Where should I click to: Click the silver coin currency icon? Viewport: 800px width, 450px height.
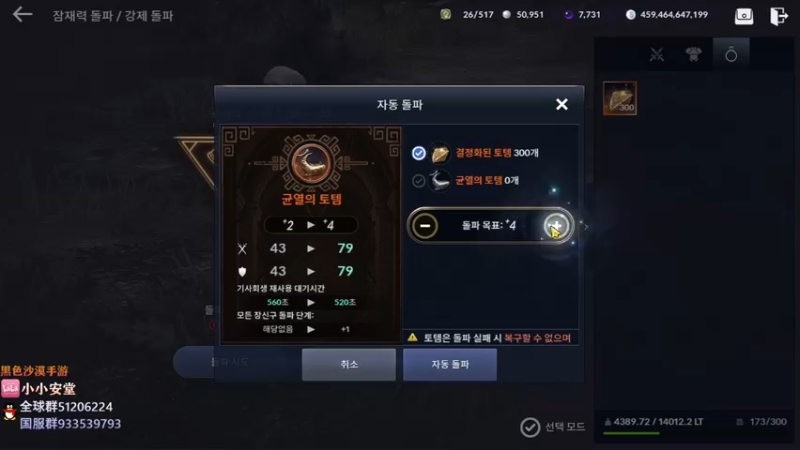507,15
